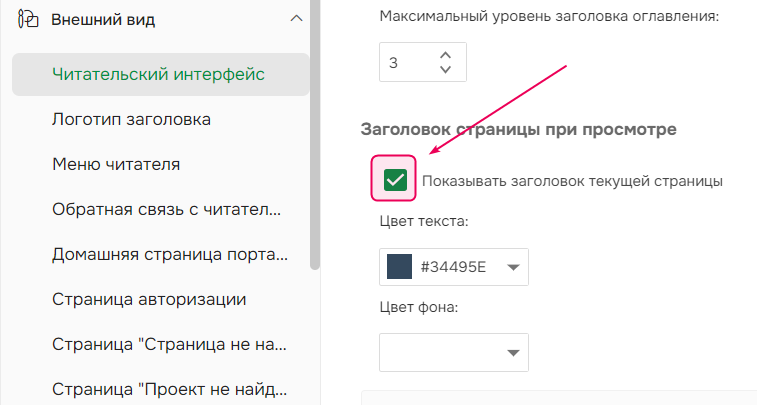Click the heading level number field
The width and height of the screenshot is (757, 405).
(422, 62)
